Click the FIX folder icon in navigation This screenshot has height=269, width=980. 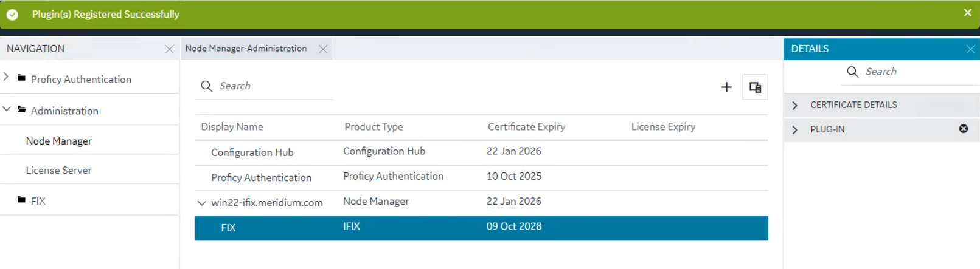[x=22, y=200]
